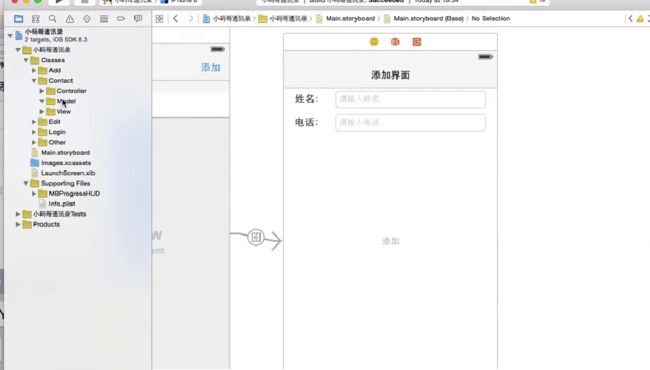
Task: Select the segue icon between scenes
Action: click(256, 237)
